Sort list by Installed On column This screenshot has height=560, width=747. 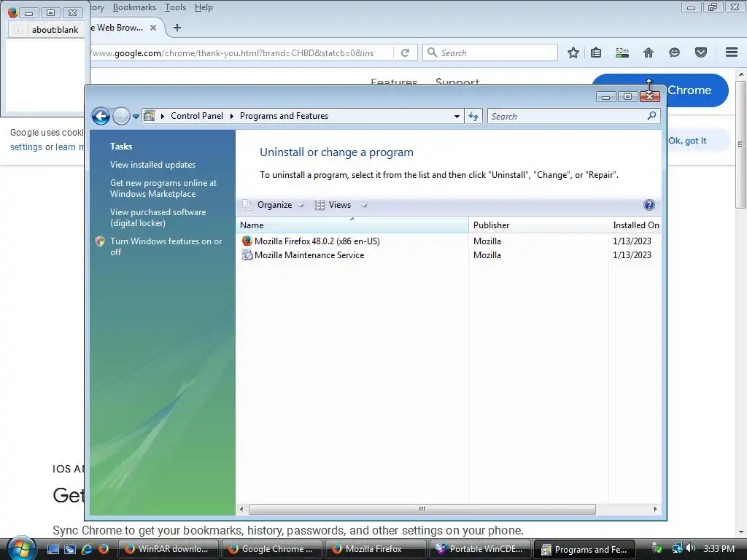[635, 225]
